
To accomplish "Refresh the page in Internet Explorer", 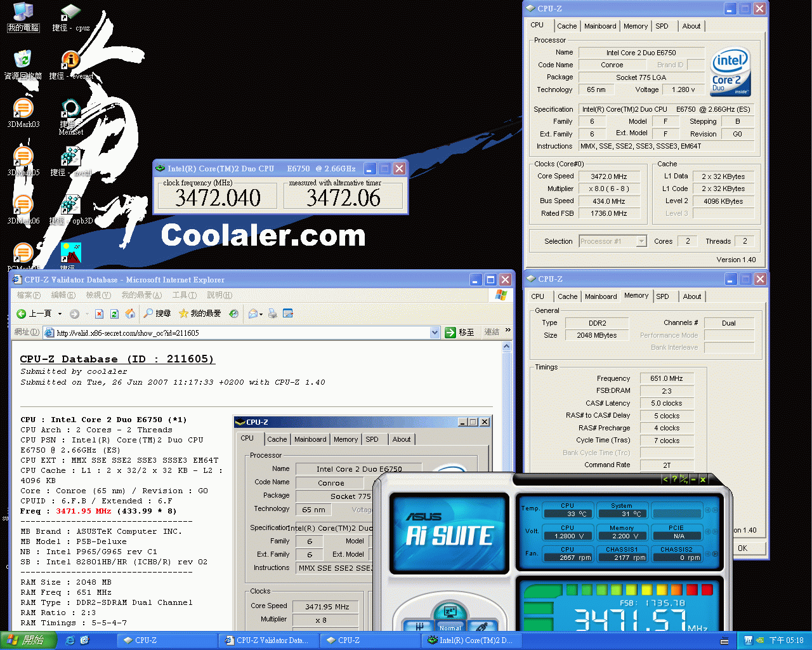I will tap(114, 314).
